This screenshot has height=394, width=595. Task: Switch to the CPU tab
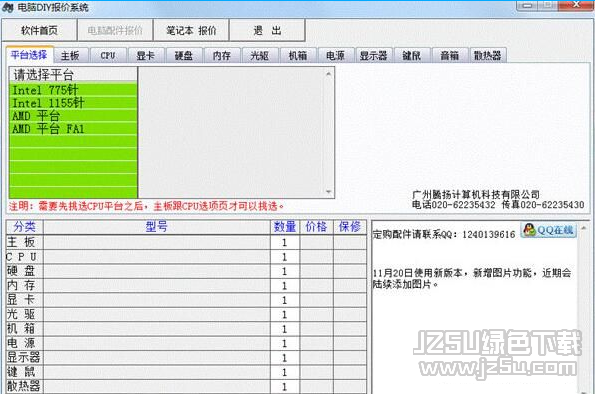click(x=108, y=55)
